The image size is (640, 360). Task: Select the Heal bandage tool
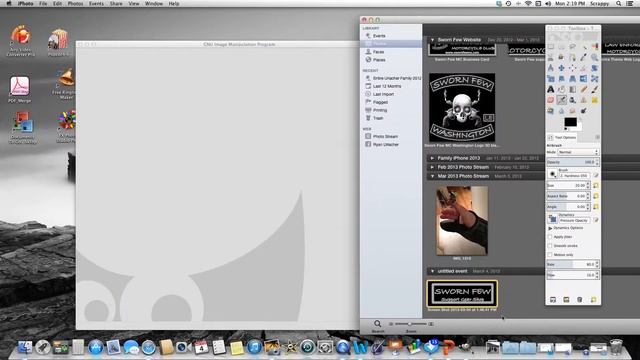pyautogui.click(x=594, y=100)
